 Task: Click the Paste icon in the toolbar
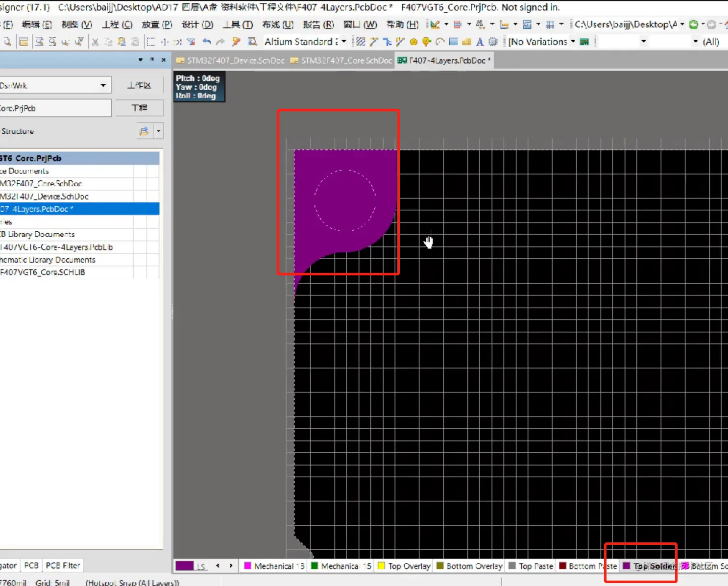coord(121,42)
